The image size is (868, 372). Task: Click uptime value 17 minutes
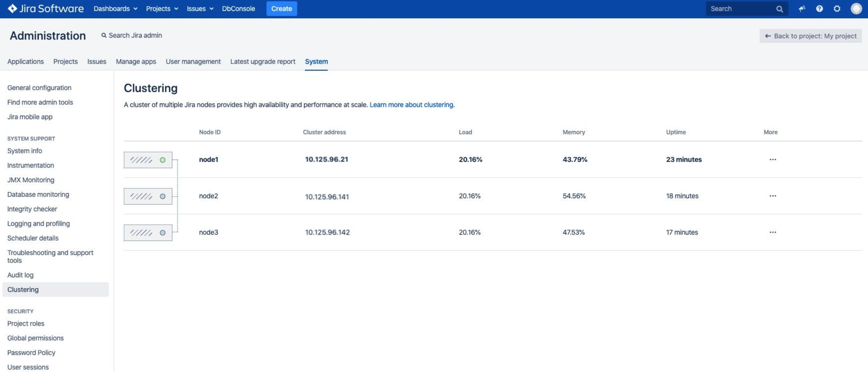tap(682, 232)
